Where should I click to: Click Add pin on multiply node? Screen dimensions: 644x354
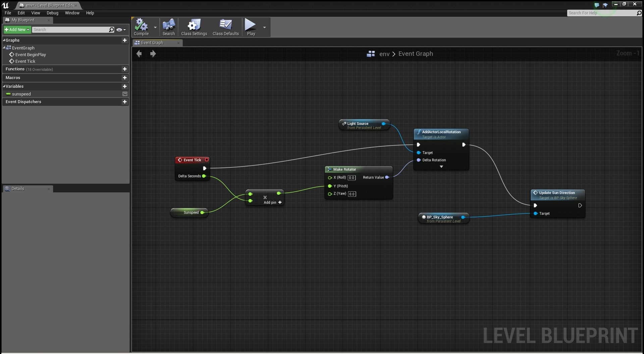pos(272,202)
